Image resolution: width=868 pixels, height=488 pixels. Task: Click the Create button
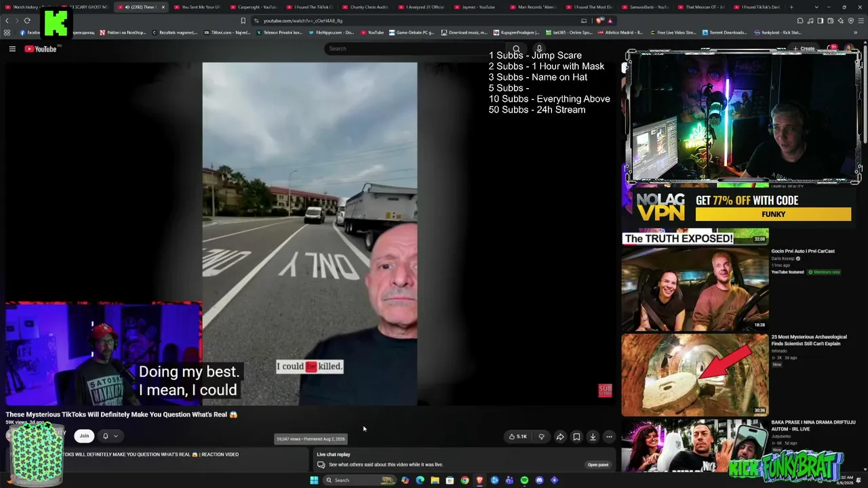pyautogui.click(x=804, y=48)
